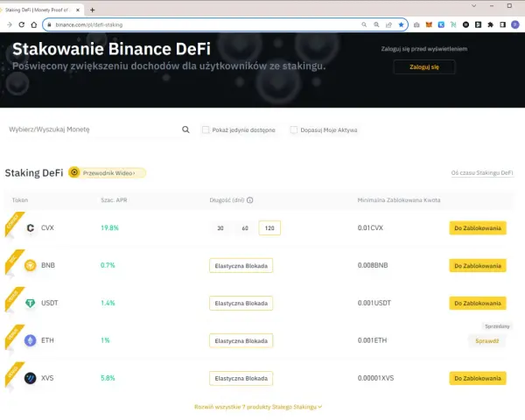Image resolution: width=525 pixels, height=420 pixels.
Task: Expand all 7 Stały Staking products
Action: (x=258, y=407)
